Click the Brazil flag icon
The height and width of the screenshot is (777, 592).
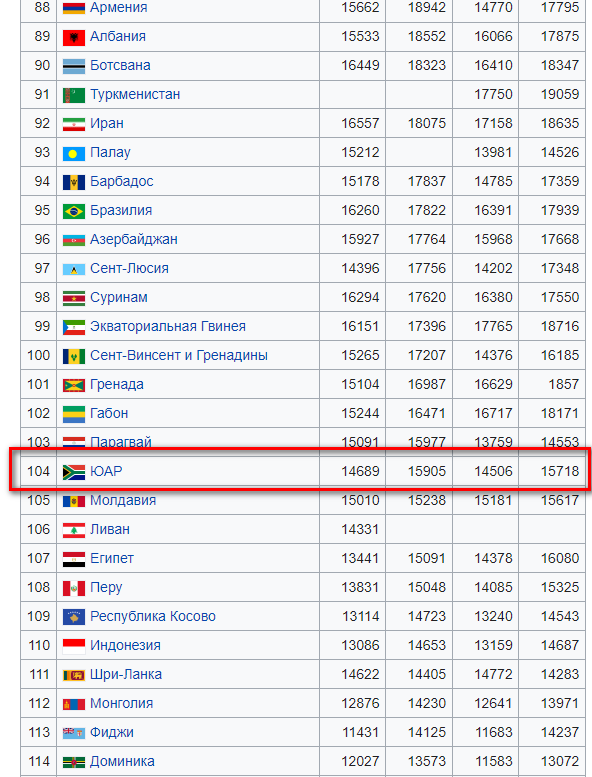tap(74, 211)
